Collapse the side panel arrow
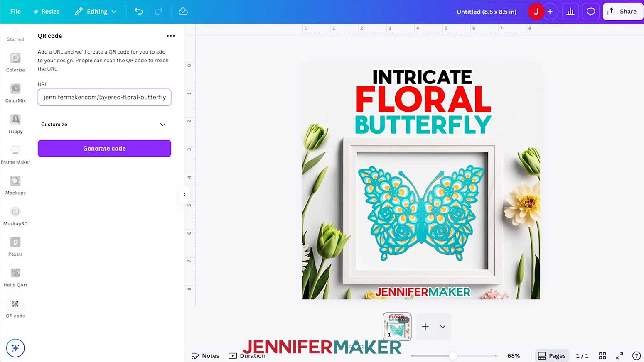This screenshot has height=362, width=644. point(184,194)
